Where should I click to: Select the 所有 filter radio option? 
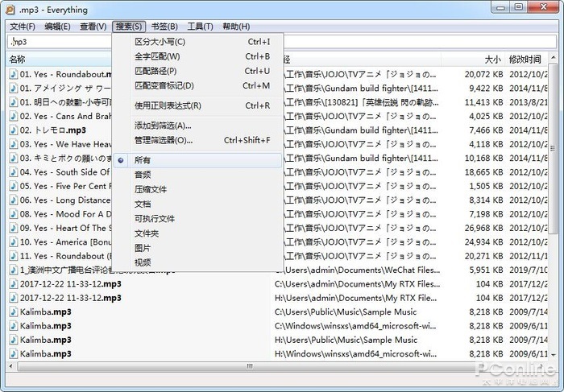point(198,160)
